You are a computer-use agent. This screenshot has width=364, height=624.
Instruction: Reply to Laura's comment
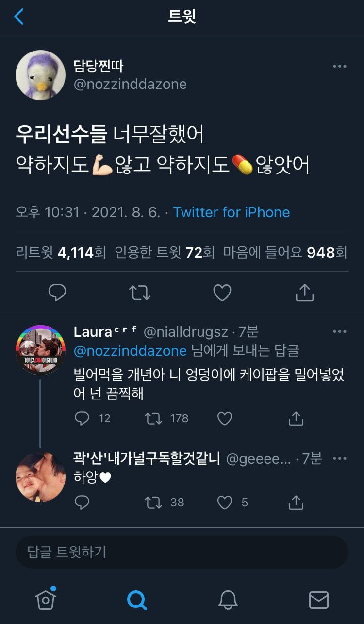pyautogui.click(x=82, y=418)
